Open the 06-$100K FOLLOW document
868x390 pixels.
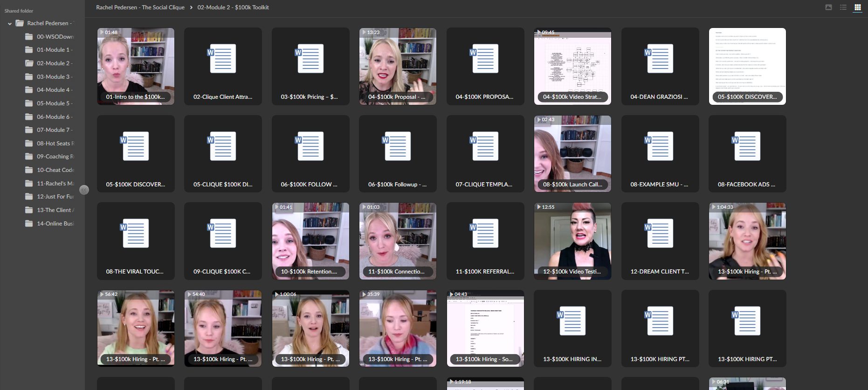pos(310,154)
